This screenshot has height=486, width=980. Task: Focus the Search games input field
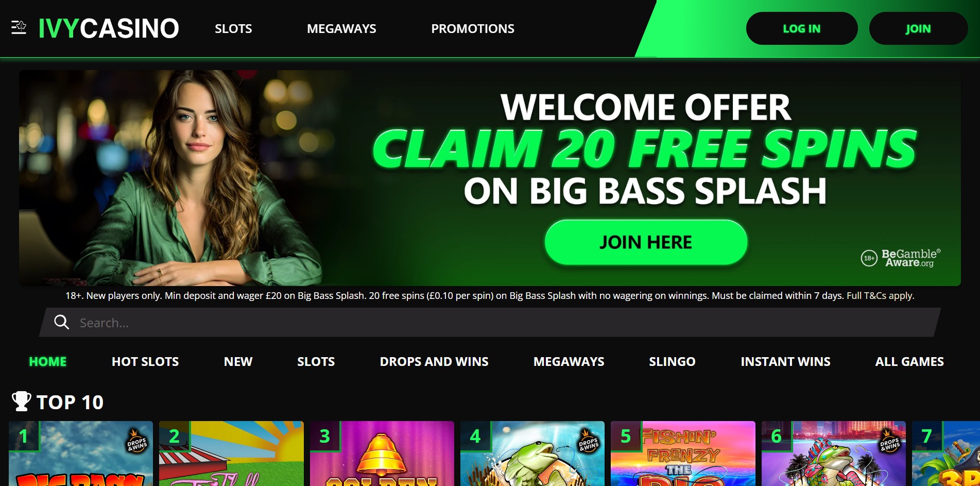coord(489,323)
